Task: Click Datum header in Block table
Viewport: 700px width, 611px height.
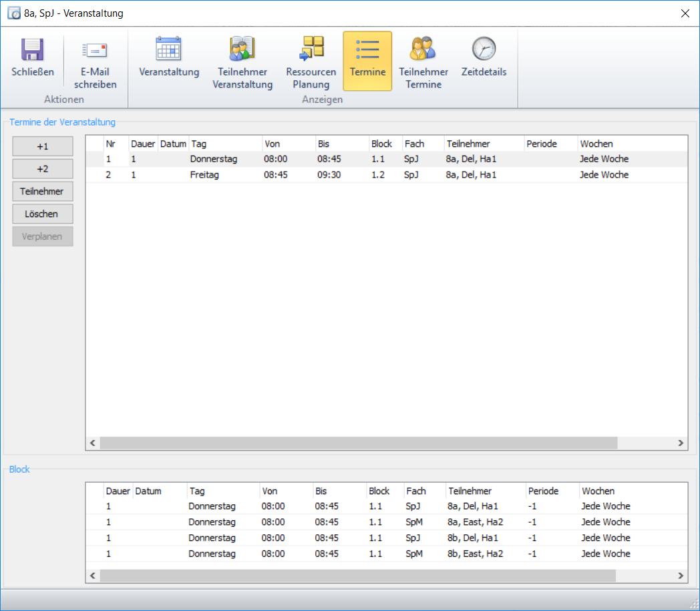Action: point(160,491)
